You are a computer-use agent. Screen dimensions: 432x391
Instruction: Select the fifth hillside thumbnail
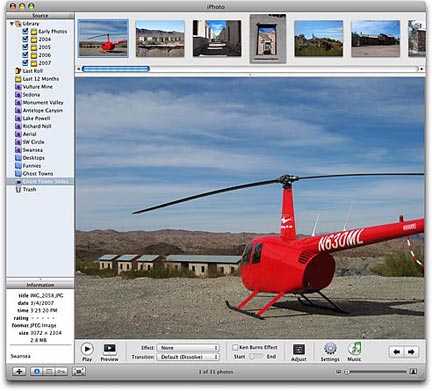319,38
